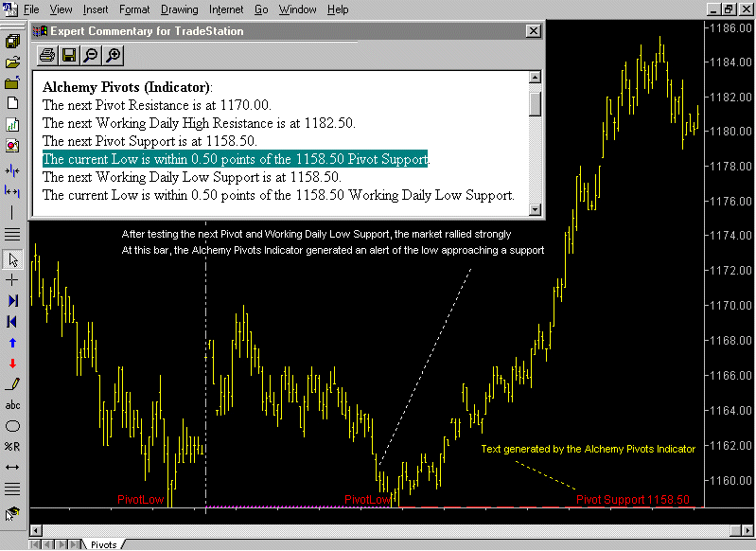The image size is (756, 551).
Task: Click the line 'The next Pivot Support is at 1158.50.'
Action: point(149,141)
